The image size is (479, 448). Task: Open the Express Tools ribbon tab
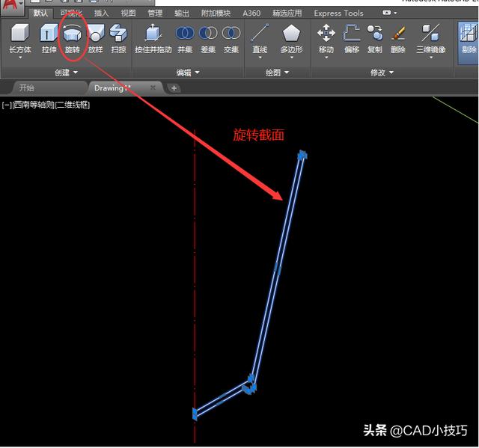click(x=338, y=13)
